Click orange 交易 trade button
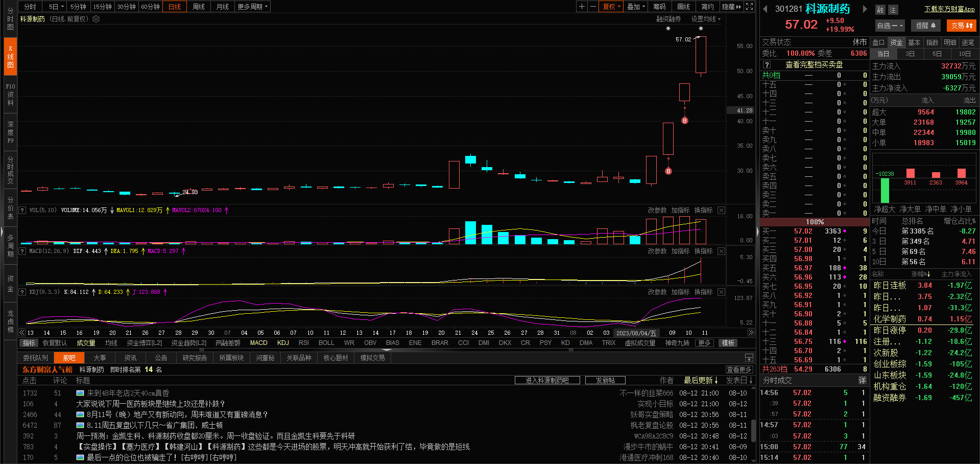The image size is (980, 464). pyautogui.click(x=962, y=26)
